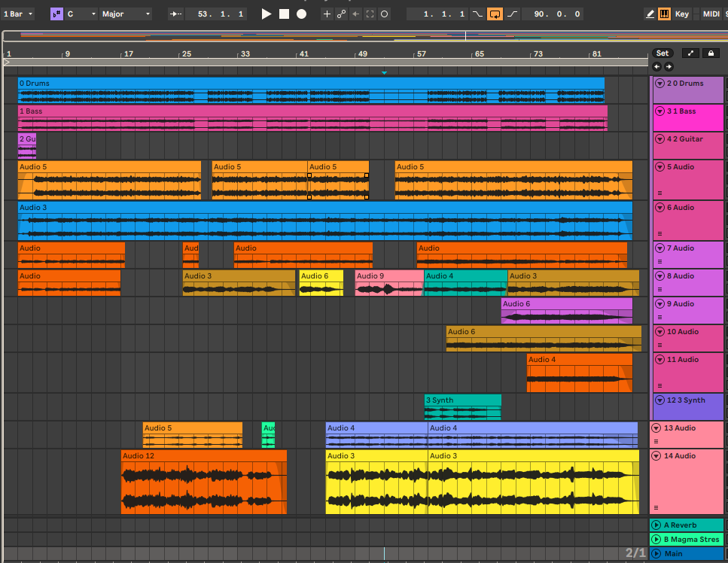This screenshot has width=728, height=563.
Task: Open the Major scale dropdown
Action: pyautogui.click(x=126, y=14)
